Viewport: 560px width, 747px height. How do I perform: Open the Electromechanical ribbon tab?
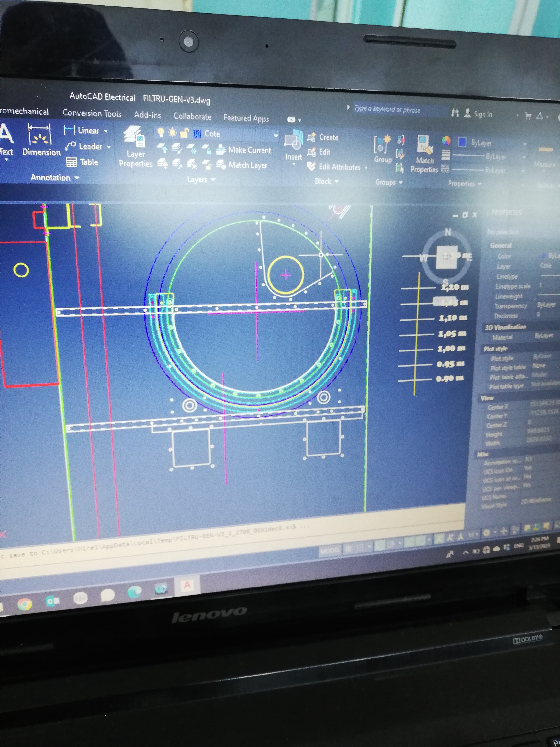pos(24,111)
